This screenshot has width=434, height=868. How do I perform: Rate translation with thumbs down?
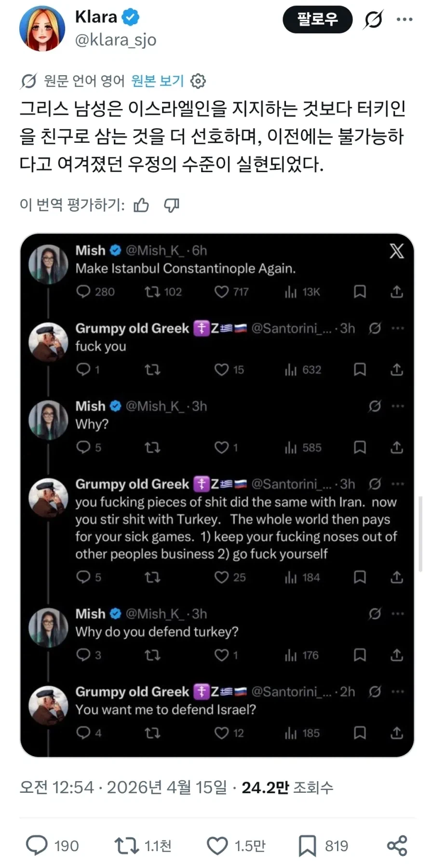tap(172, 205)
